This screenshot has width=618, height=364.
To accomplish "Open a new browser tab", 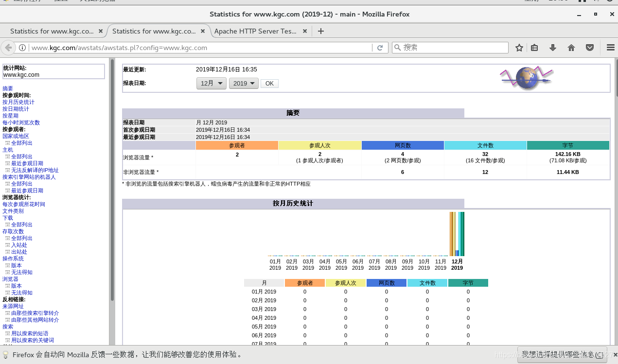I will coord(320,30).
